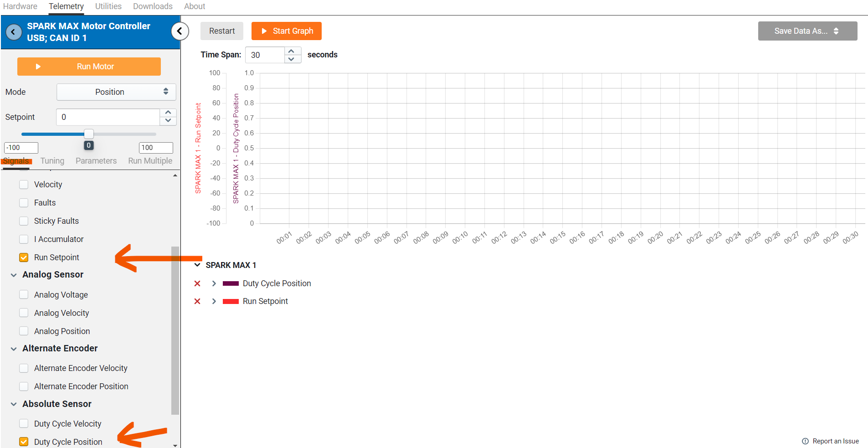Decrease Time Span with down arrow

pyautogui.click(x=292, y=59)
